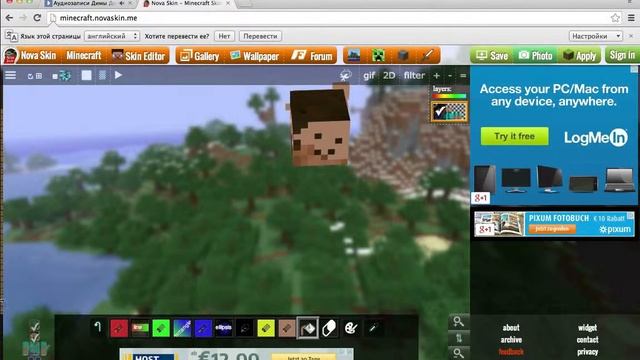Click Try it free in LogMeIn ad
640x360 pixels.
[514, 136]
